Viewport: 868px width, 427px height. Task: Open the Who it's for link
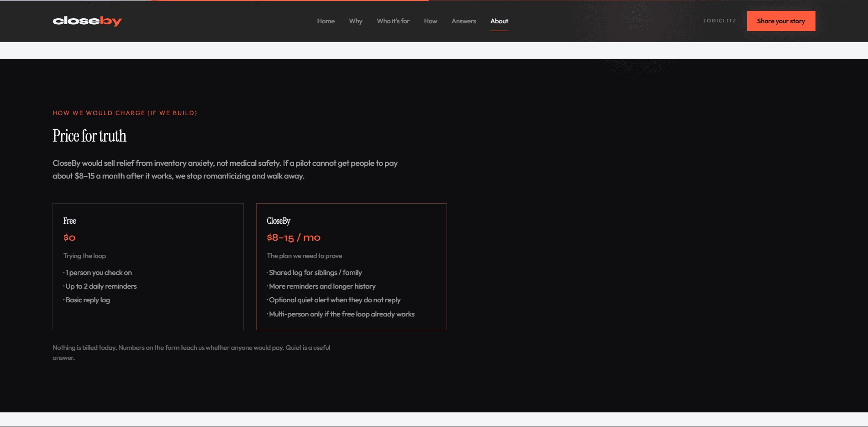(393, 21)
